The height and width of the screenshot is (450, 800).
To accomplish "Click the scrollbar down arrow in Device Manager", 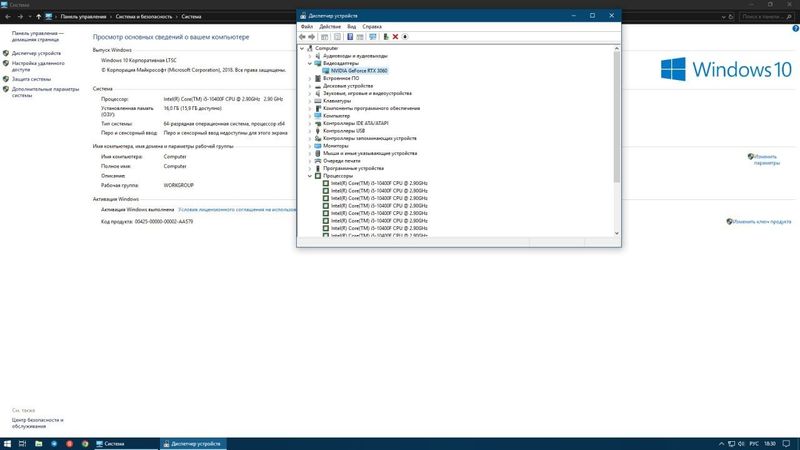I will point(616,233).
